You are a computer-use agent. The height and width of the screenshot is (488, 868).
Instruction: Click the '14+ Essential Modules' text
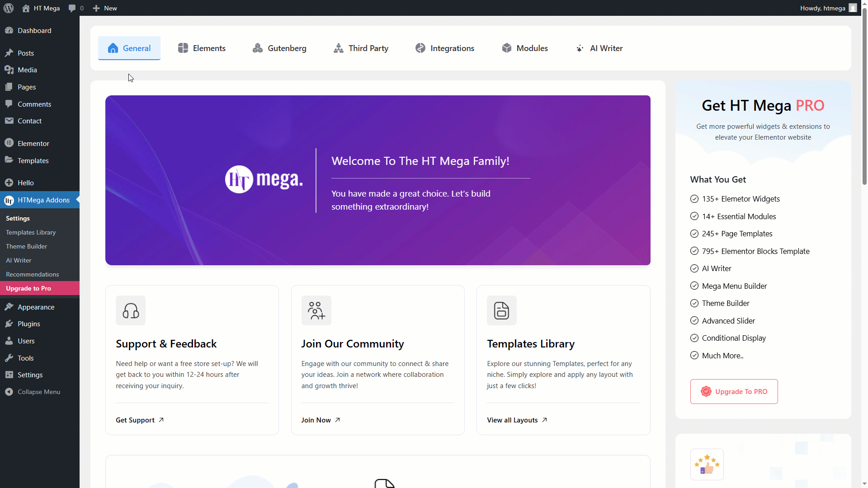pyautogui.click(x=739, y=216)
